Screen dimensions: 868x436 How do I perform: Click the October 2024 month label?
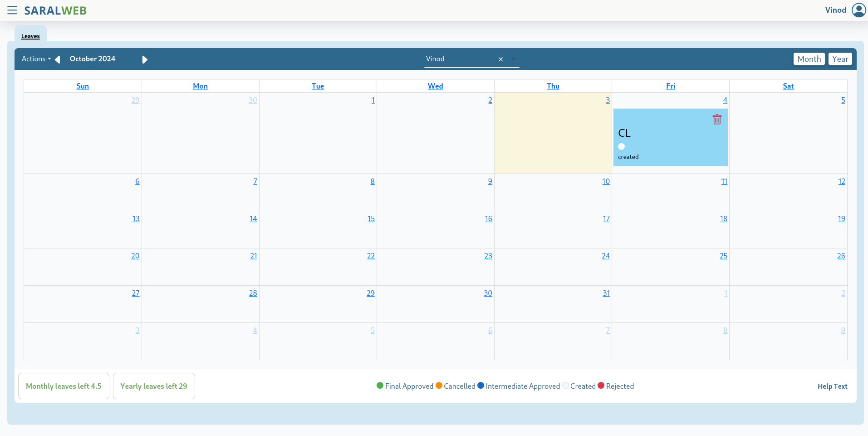point(93,59)
